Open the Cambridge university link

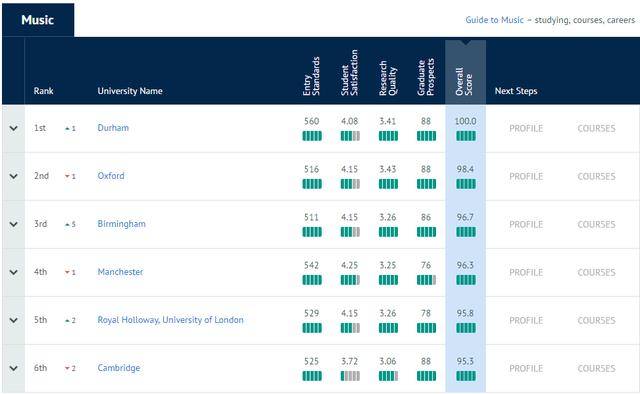tap(118, 368)
